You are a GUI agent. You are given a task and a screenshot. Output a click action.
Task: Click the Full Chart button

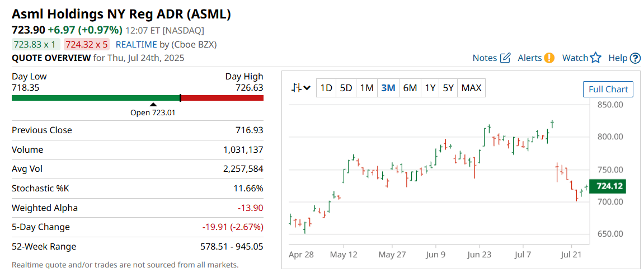pos(608,89)
